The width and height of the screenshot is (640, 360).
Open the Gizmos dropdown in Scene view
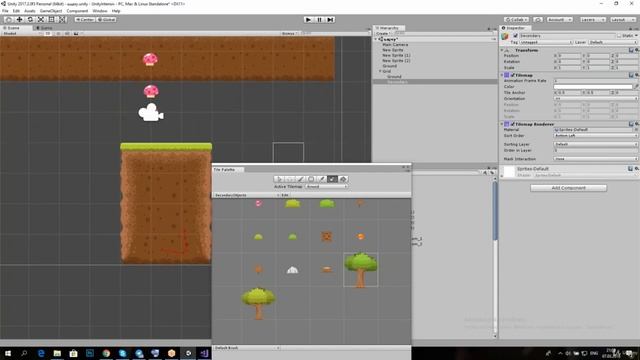[x=290, y=33]
